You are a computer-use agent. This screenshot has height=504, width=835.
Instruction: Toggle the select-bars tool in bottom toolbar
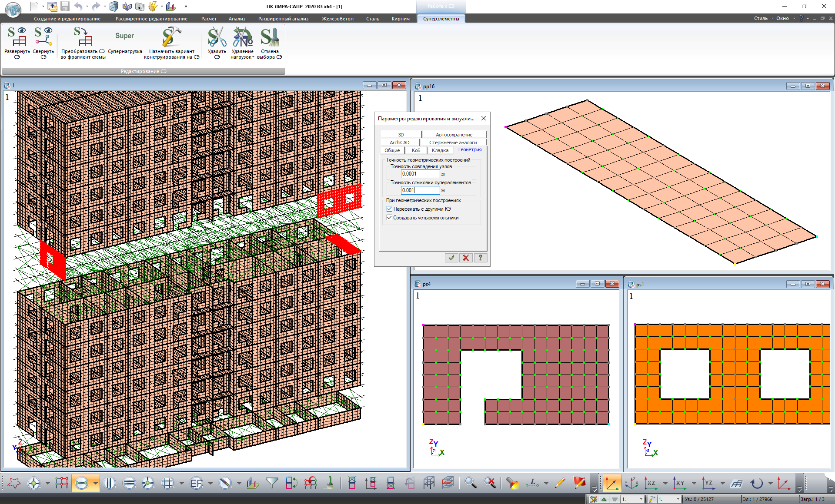pyautogui.click(x=81, y=483)
